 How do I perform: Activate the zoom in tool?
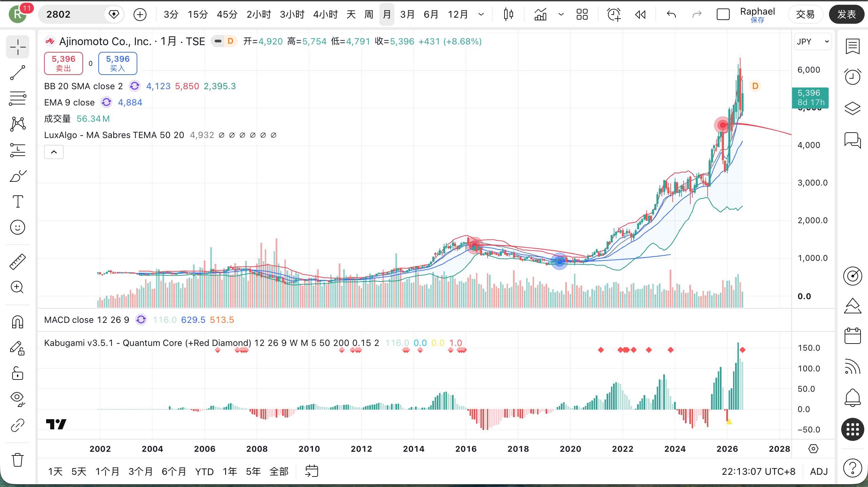pos(18,287)
